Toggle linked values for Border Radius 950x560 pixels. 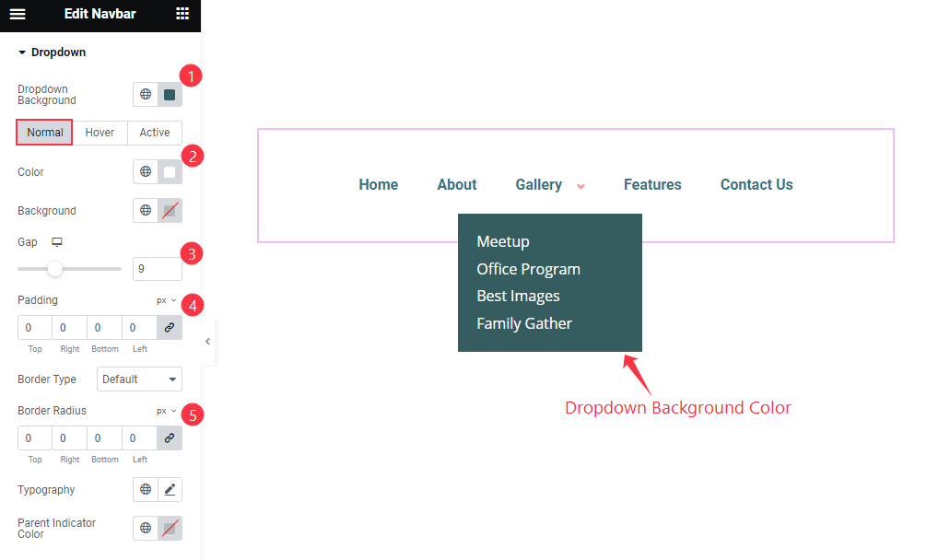pyautogui.click(x=170, y=438)
